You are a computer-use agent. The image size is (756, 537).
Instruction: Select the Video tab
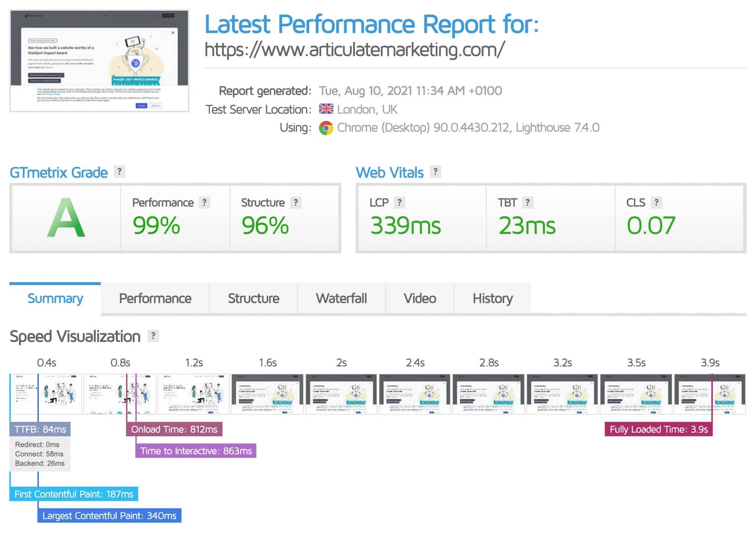(419, 298)
